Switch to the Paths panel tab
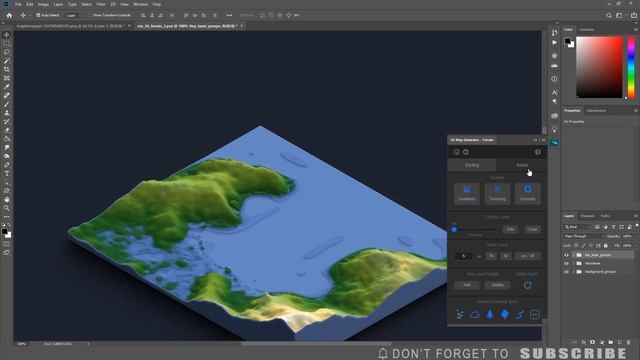 (x=605, y=216)
